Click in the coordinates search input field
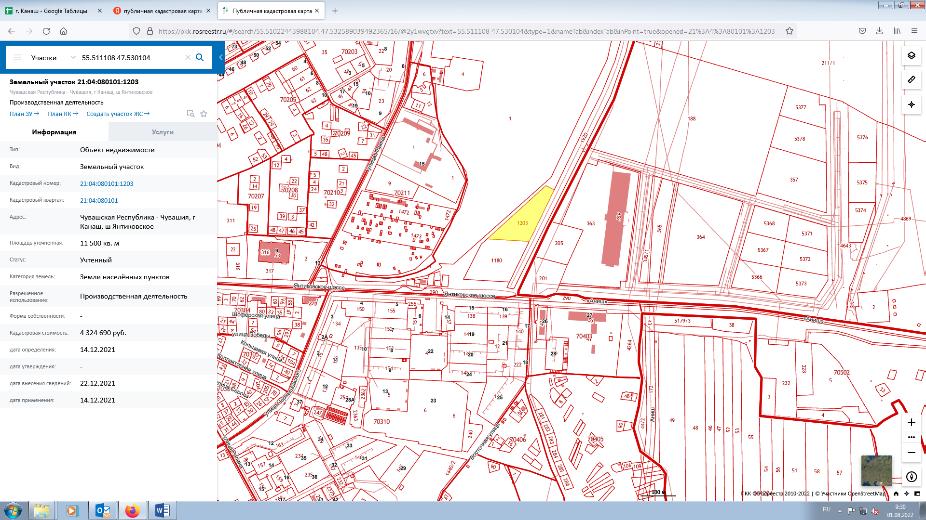This screenshot has width=926, height=520. 128,58
